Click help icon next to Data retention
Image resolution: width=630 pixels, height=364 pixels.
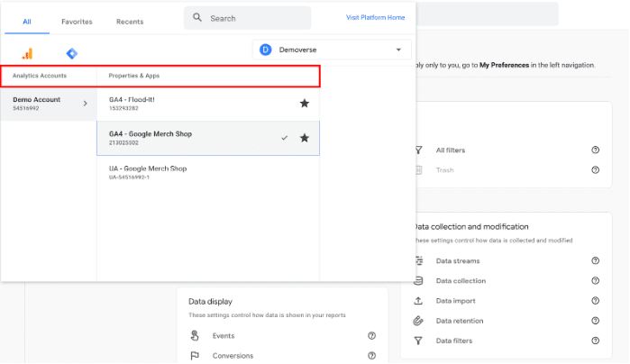595,321
